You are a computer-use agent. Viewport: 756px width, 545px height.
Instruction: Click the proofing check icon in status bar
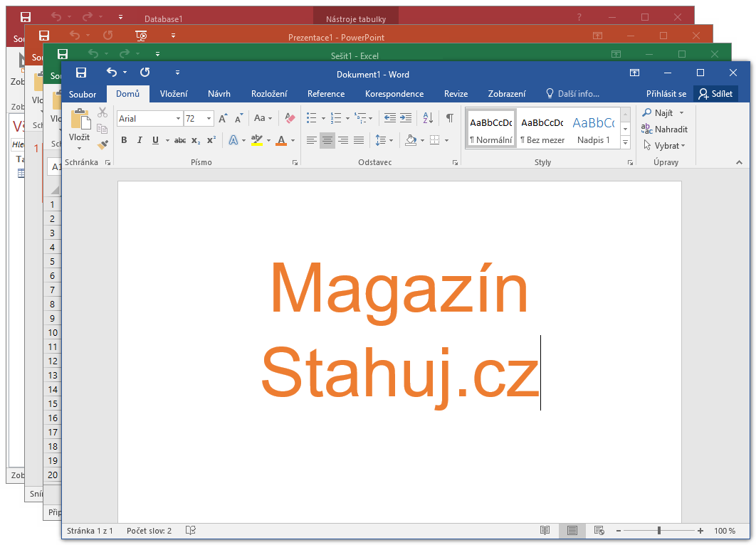click(191, 530)
